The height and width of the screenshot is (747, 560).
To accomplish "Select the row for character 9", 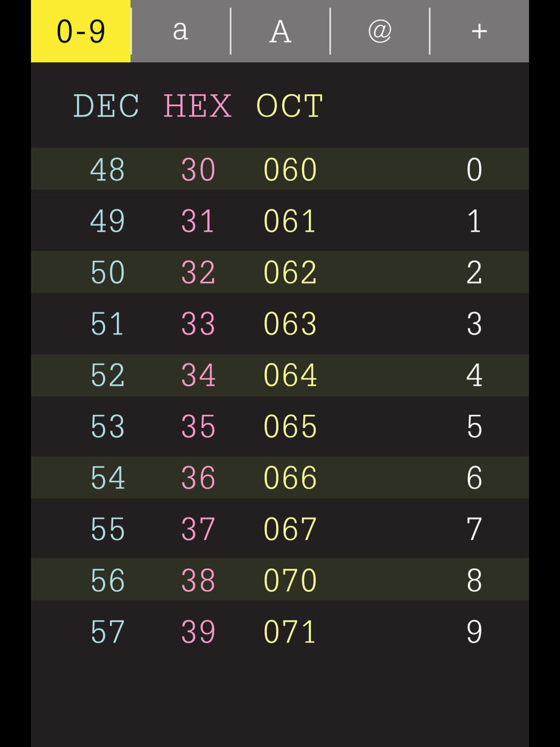I will (280, 632).
